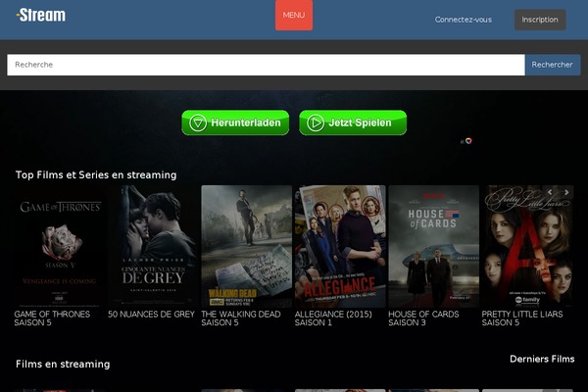This screenshot has width=588, height=392.
Task: Click Pretty Little Liars Saison 5 title
Action: (522, 318)
